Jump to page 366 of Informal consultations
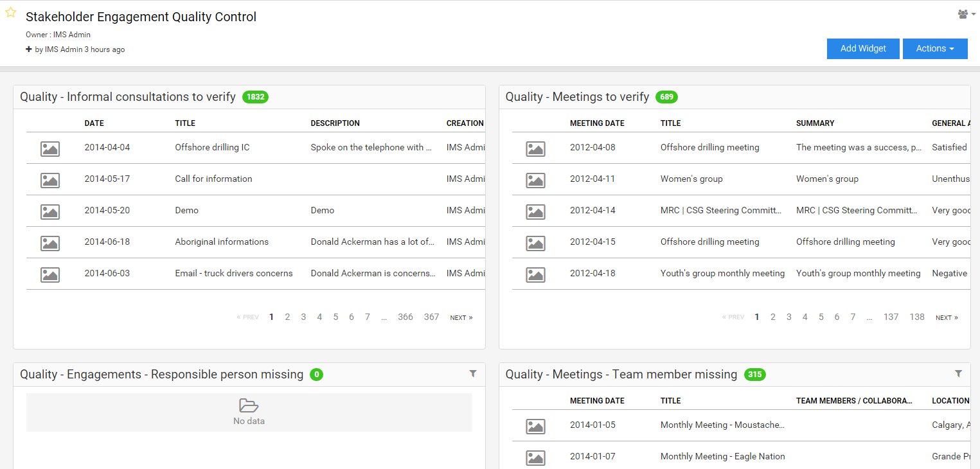The image size is (980, 469). pos(405,317)
